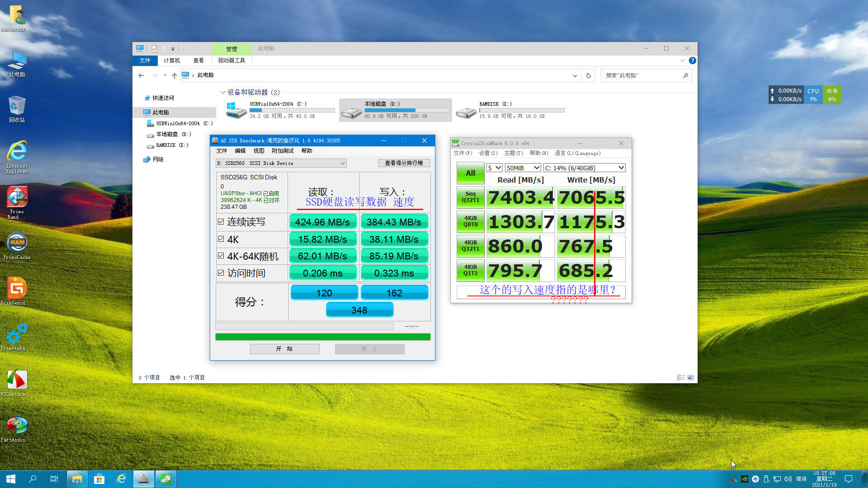The width and height of the screenshot is (868, 488).
Task: Click Explorer refresh button
Action: coord(588,75)
